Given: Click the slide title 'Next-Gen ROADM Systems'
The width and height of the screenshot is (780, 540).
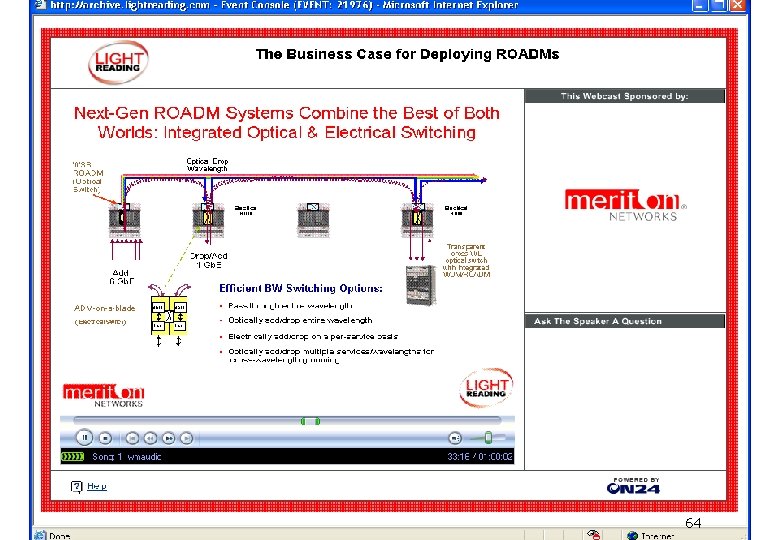Looking at the screenshot, I should coord(287,123).
